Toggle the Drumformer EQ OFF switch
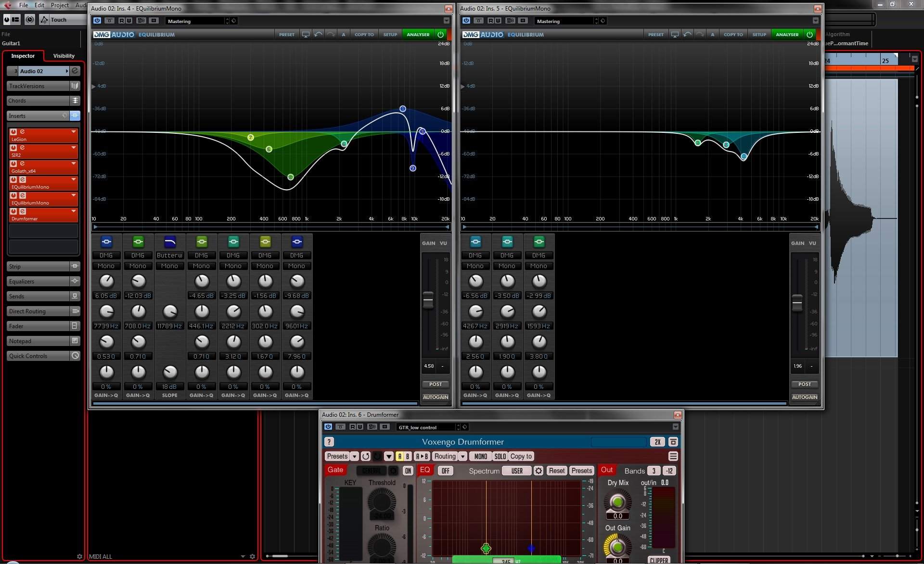Viewport: 924px width, 564px height. click(x=446, y=471)
